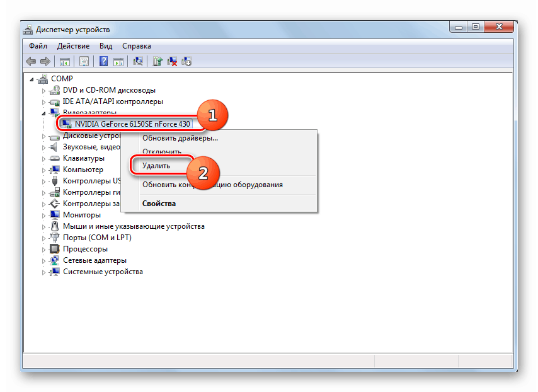Click the Мыши и иные указывающие устройства mouse icon
Viewport: 538px width, 392px height.
(x=55, y=226)
